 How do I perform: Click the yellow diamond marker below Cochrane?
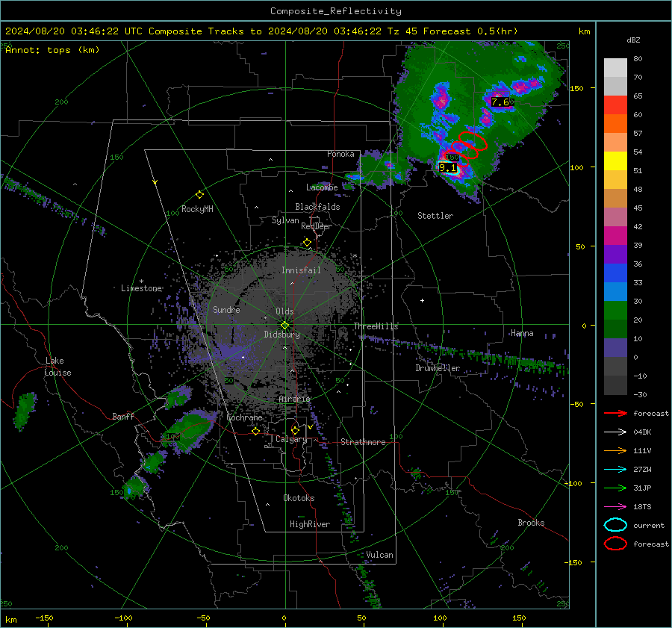(x=256, y=431)
